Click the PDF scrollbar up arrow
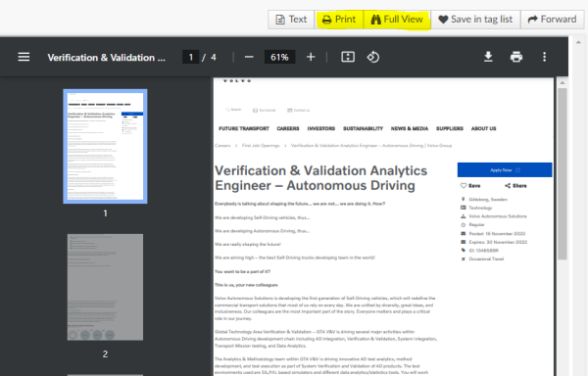Image resolution: width=588 pixels, height=376 pixels. point(562,82)
